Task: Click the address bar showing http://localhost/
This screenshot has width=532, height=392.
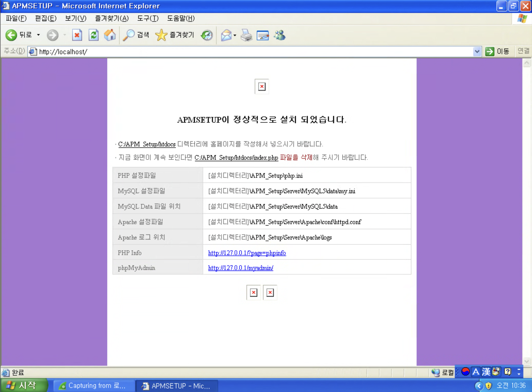Action: tap(255, 52)
